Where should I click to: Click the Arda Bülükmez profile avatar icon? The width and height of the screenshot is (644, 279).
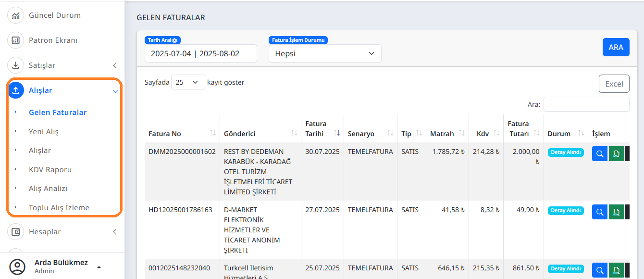tap(18, 267)
